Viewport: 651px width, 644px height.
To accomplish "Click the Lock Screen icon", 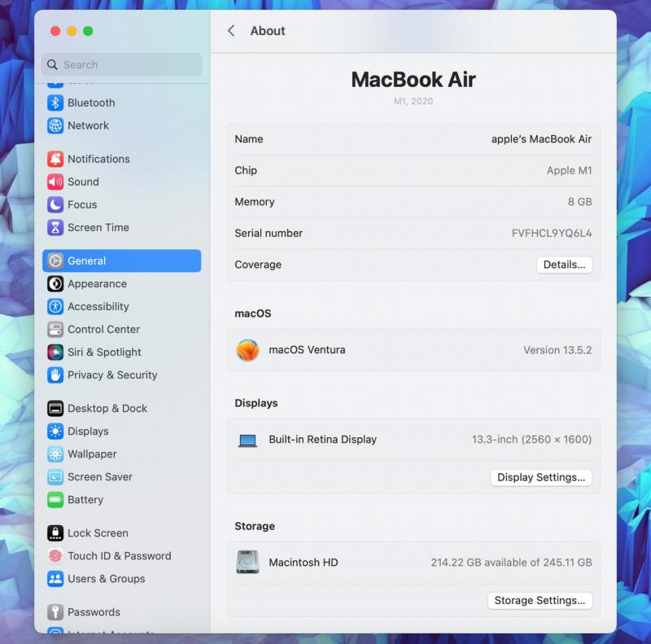I will [x=55, y=533].
